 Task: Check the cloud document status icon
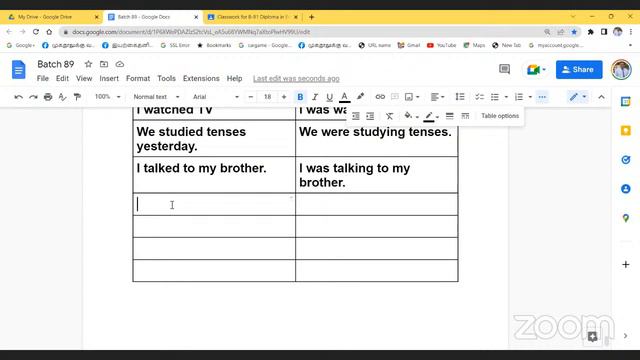tap(120, 64)
